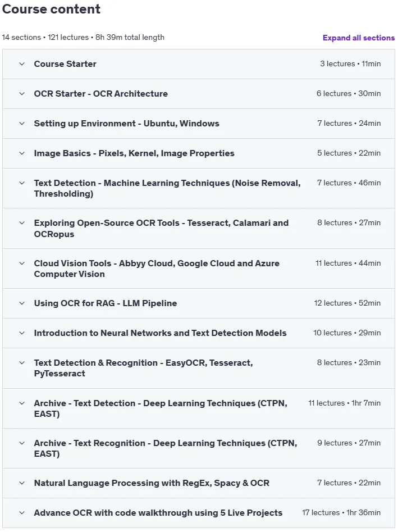Click Using OCR for RAG - LLM Pipeline title
This screenshot has height=532, width=398.
point(106,303)
